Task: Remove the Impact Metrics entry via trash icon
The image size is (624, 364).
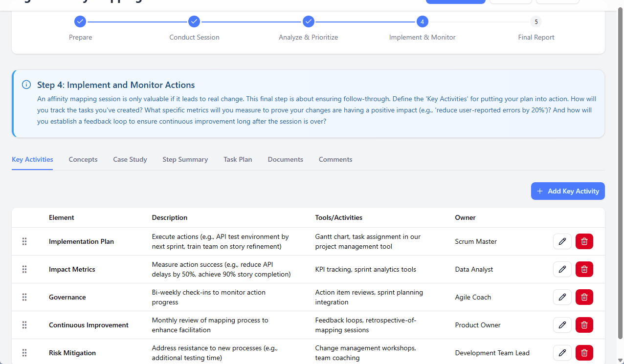Action: [x=584, y=269]
